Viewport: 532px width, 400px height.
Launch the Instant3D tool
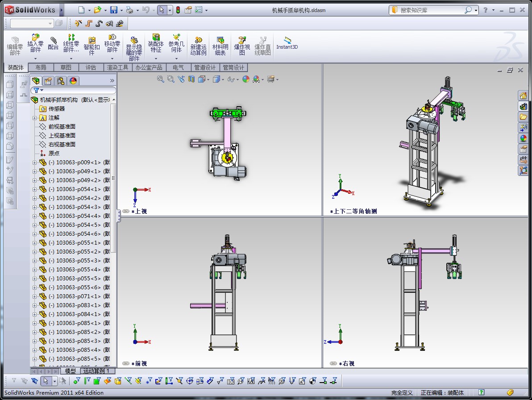(287, 43)
